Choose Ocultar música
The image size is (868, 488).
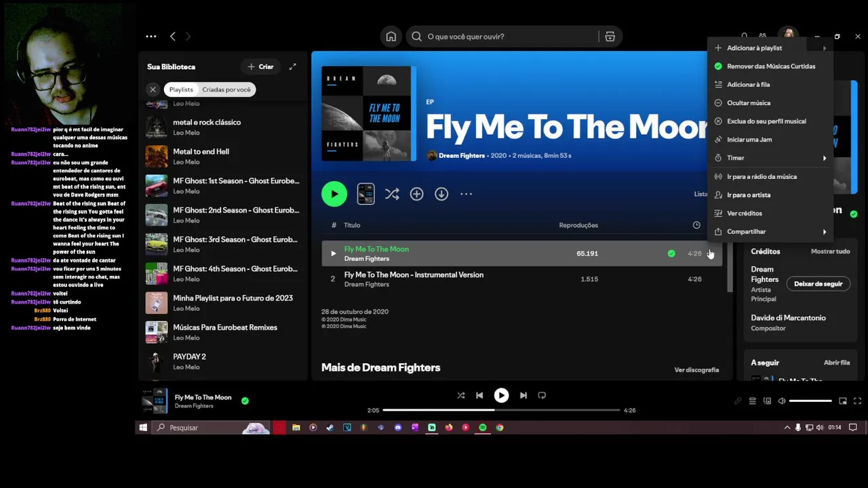click(770, 103)
